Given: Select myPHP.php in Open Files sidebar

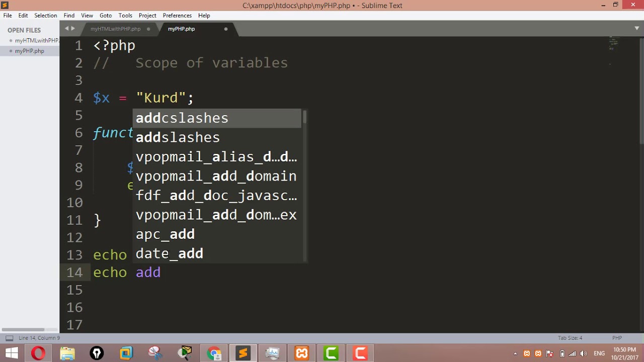Looking at the screenshot, I should coord(30,51).
